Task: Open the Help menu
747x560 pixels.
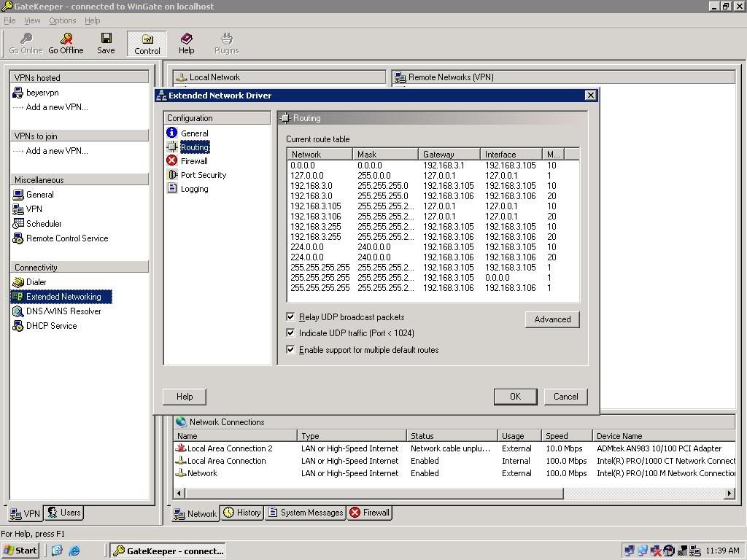Action: click(93, 20)
